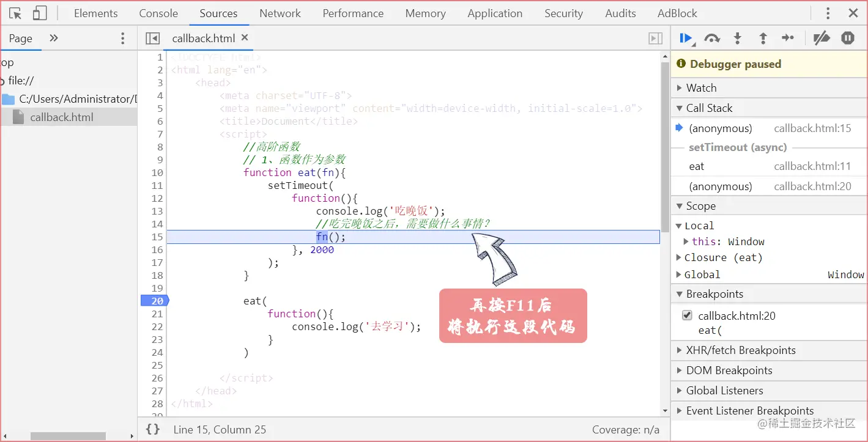This screenshot has height=442, width=868.
Task: Step over next function call
Action: pos(712,39)
